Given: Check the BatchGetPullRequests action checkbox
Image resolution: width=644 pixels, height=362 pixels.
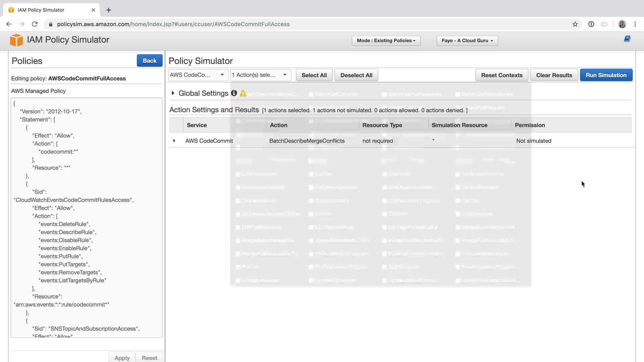Looking at the screenshot, I should click(x=384, y=95).
